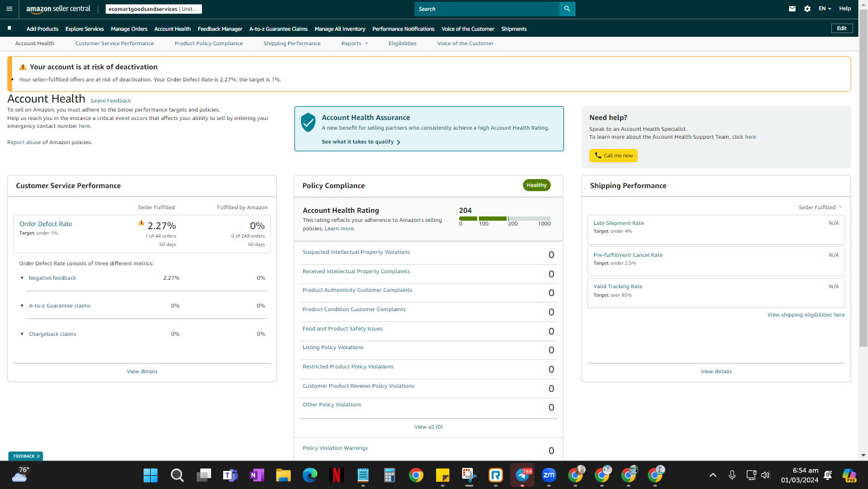Click View details under Shipping Performance
Image resolution: width=868 pixels, height=489 pixels.
(x=717, y=371)
